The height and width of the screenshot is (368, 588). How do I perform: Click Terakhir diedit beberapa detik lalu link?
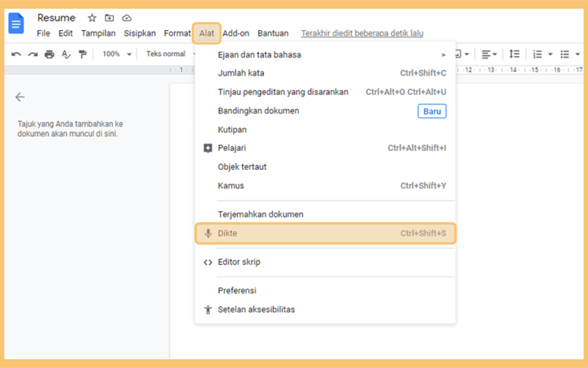(x=362, y=33)
